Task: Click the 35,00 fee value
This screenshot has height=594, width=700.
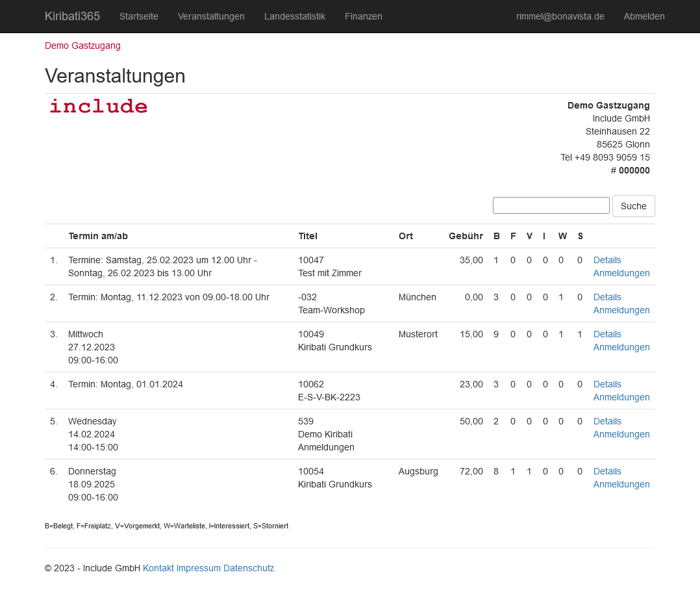Action: 471,260
